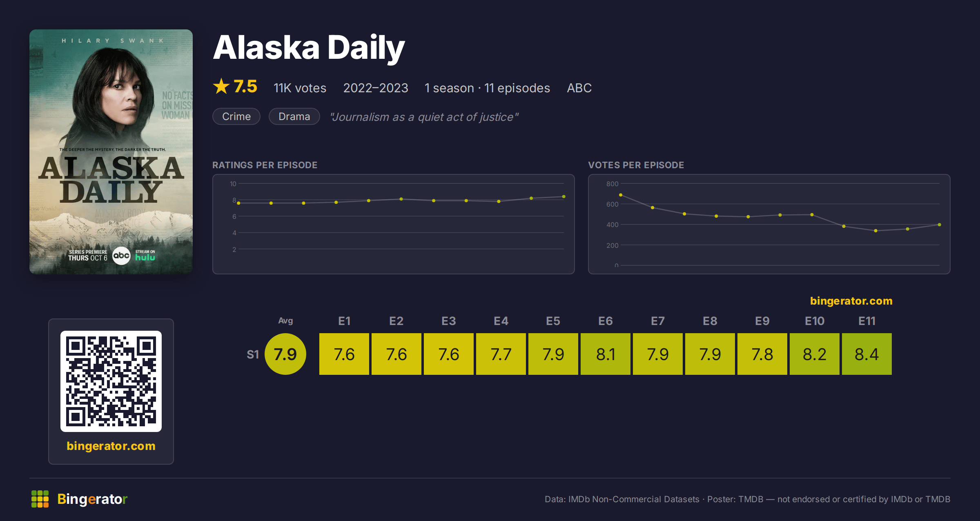
Task: Select the Drama genre tag
Action: (294, 116)
